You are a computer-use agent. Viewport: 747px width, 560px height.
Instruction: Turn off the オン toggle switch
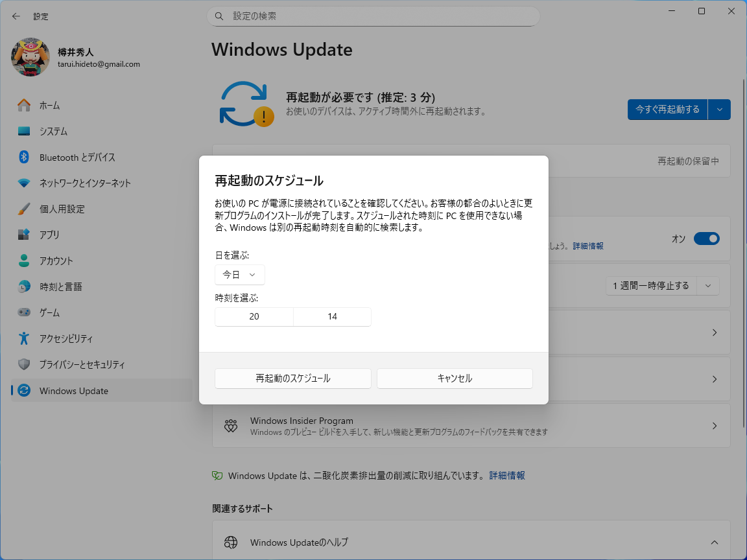[707, 239]
